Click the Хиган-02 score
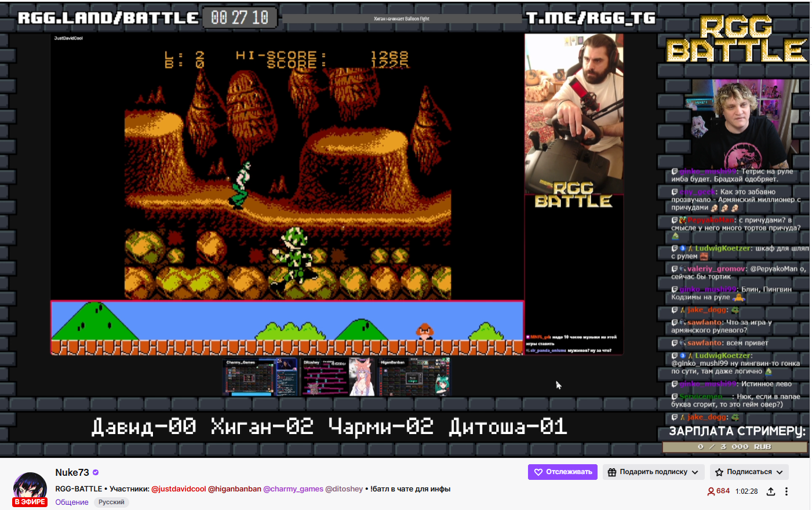This screenshot has height=510, width=812. 262,427
